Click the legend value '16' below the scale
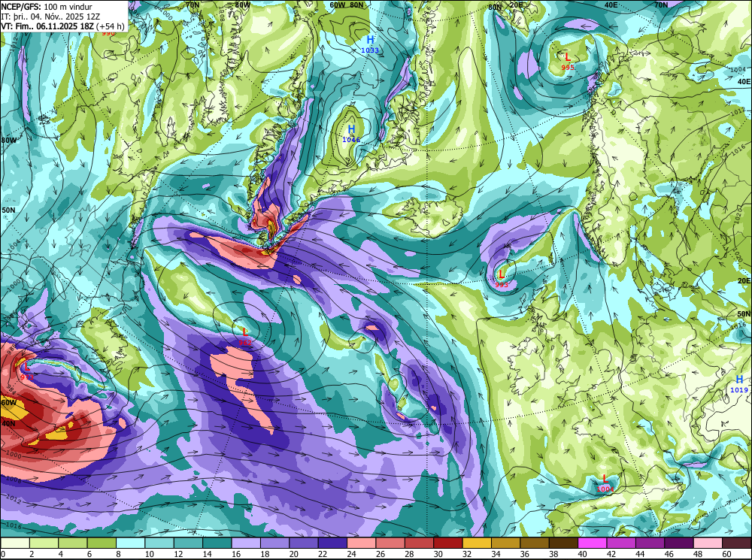Screen dimensions: 752x560 (235, 554)
